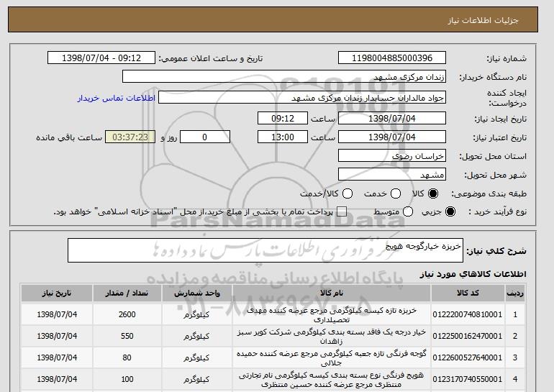Image resolution: width=554 pixels, height=392 pixels.
Task: Click the هویج فرنگی item name
Action: pos(332,379)
